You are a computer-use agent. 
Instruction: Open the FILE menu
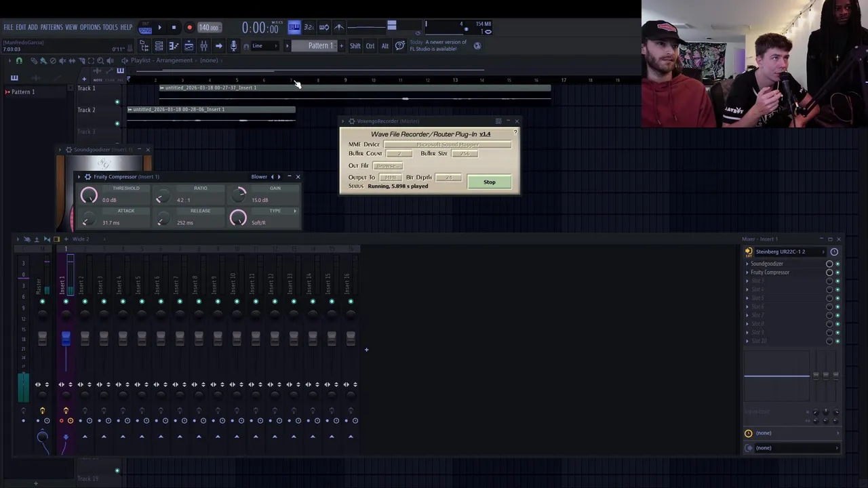pyautogui.click(x=8, y=27)
